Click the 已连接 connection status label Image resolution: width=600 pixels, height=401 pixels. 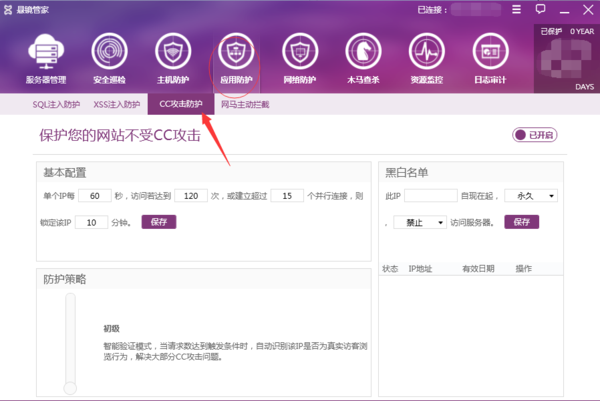(432, 10)
